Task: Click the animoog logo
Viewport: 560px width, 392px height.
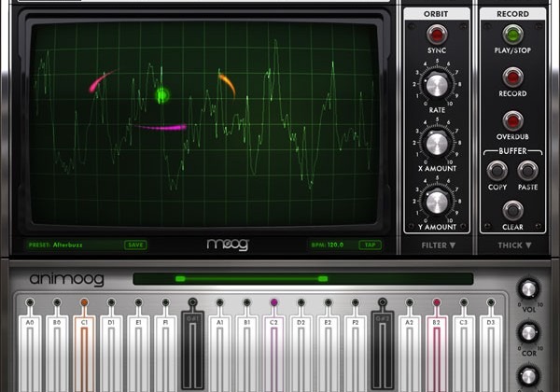Action: pyautogui.click(x=66, y=279)
